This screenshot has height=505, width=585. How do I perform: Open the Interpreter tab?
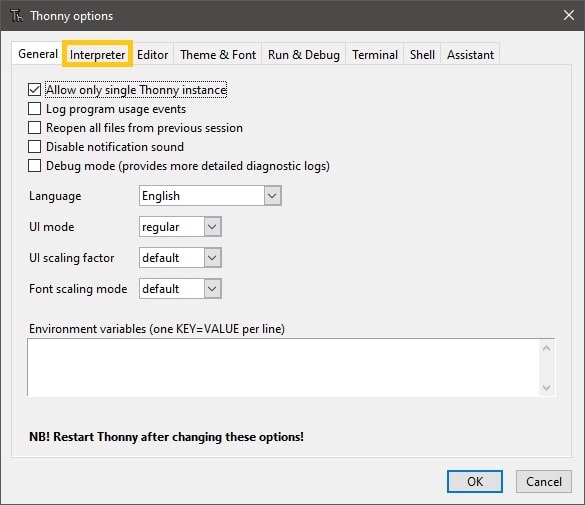(x=97, y=55)
